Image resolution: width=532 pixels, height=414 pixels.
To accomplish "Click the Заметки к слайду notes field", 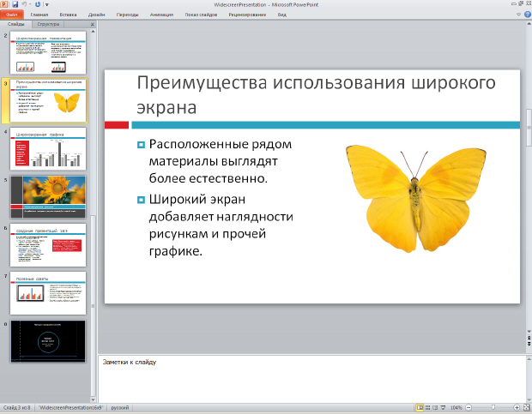I will [309, 377].
